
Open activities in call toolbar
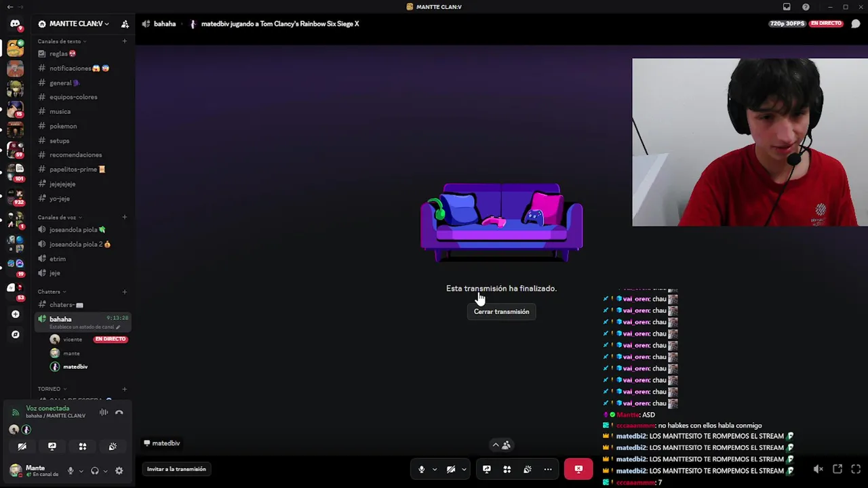click(x=507, y=469)
